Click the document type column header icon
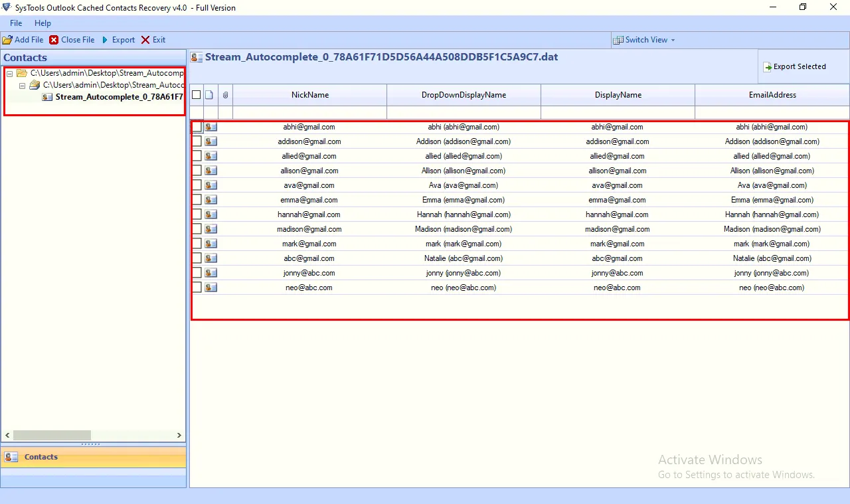 209,95
